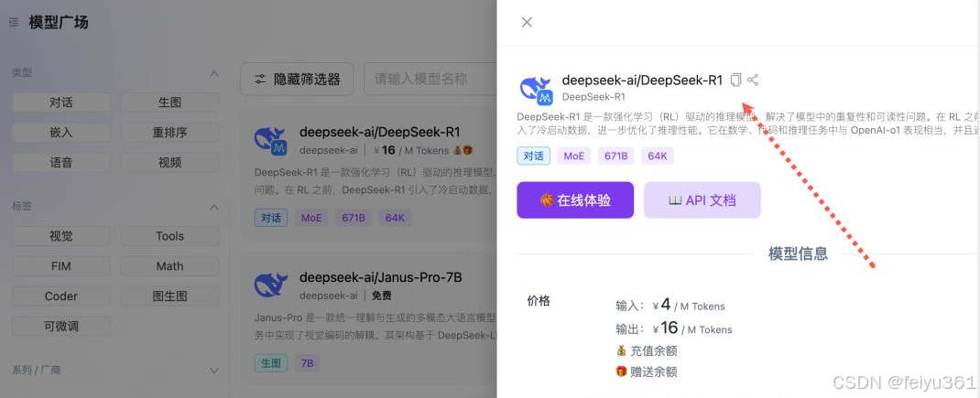Viewport: 980px width, 398px height.
Task: Click the MoE tag in detail panel
Action: point(573,156)
